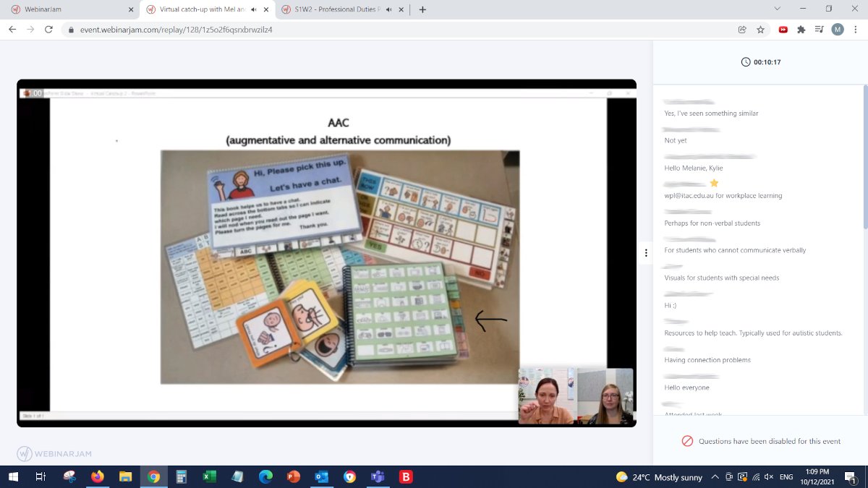Click the ENG language indicator
Viewport: 868px width, 488px height.
(786, 477)
